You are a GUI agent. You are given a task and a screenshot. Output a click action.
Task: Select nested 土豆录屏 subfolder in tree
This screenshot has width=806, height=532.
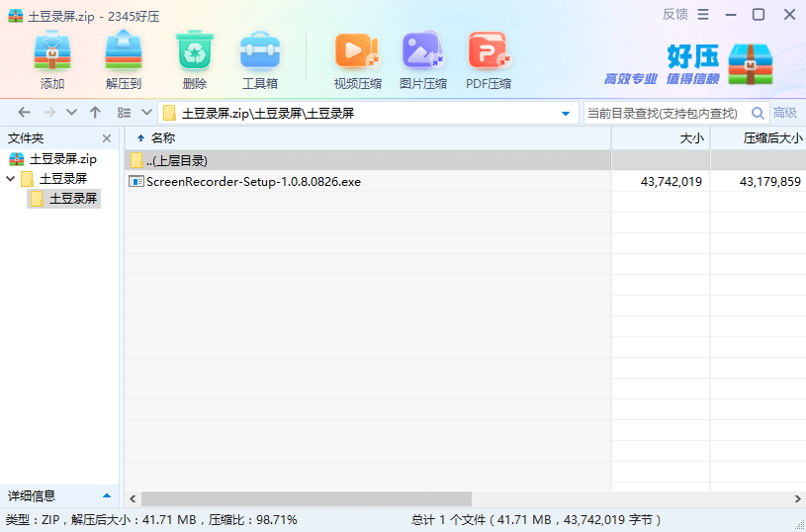[63, 199]
